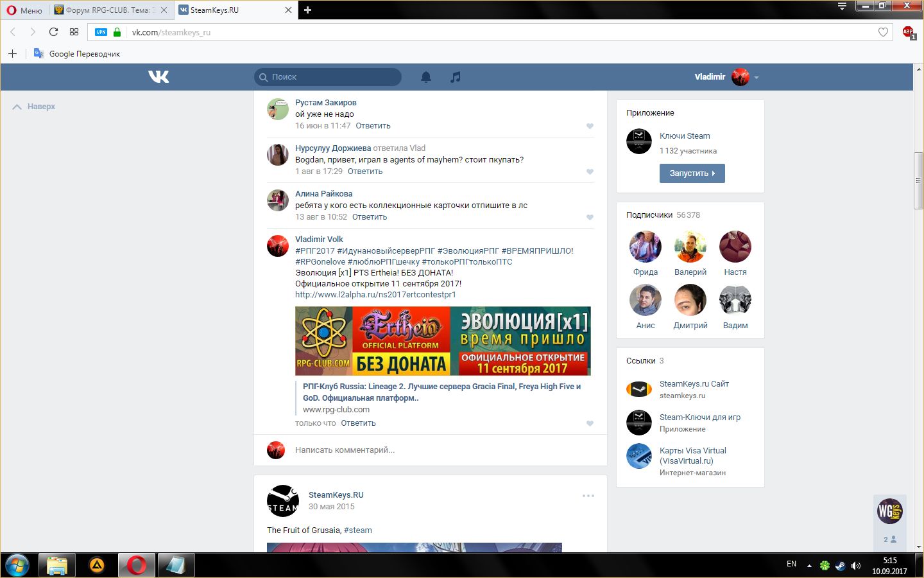Click the address bar URL
The image size is (924, 578).
[x=171, y=32]
